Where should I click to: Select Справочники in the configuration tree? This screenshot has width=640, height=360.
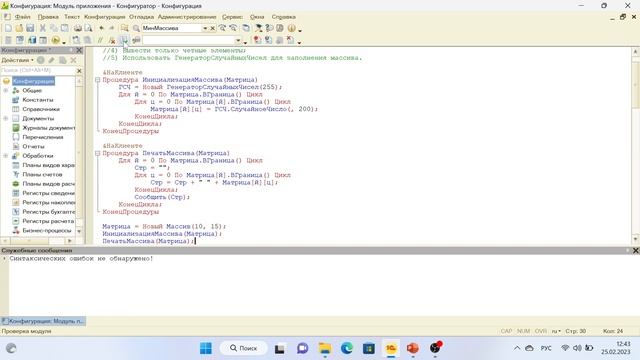click(x=41, y=109)
